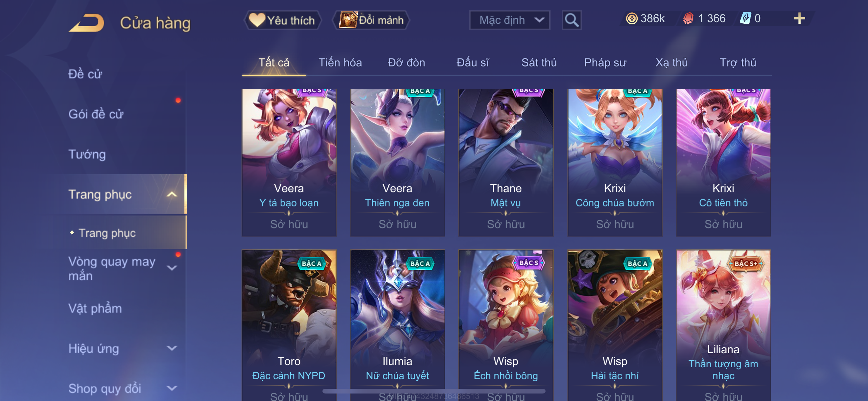Open Krixi Công chúa bướm skin card
This screenshot has width=868, height=401.
pyautogui.click(x=615, y=163)
